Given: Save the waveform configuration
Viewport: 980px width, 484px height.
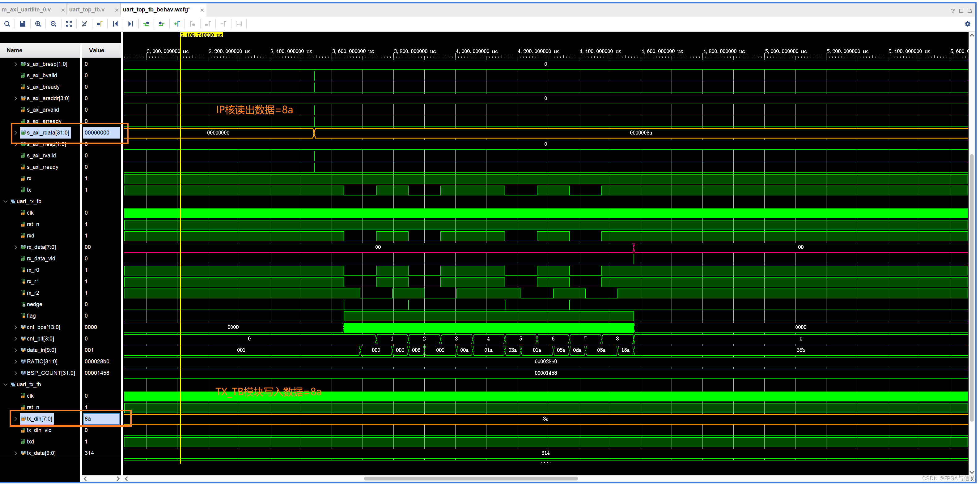Looking at the screenshot, I should pos(23,24).
